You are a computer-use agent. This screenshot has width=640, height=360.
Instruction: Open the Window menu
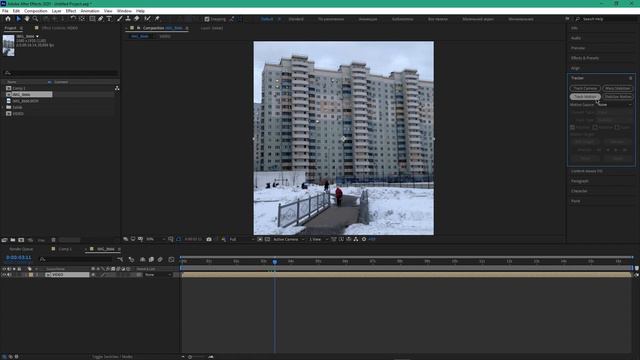point(124,11)
